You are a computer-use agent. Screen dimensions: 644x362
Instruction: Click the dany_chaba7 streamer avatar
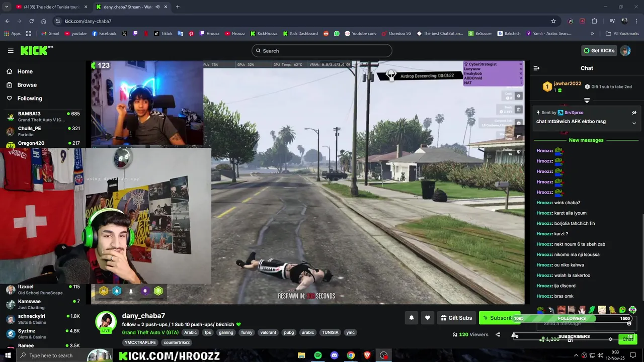pyautogui.click(x=106, y=322)
